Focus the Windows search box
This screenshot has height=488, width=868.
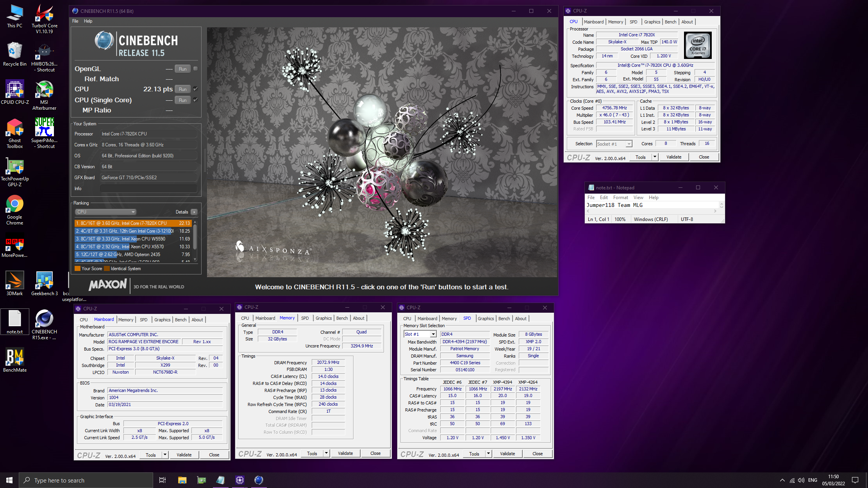[86, 480]
